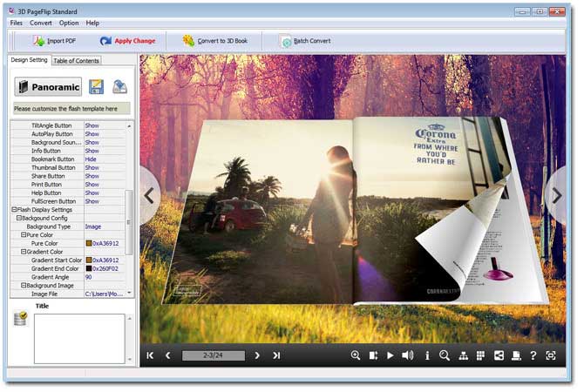Toggle the tilt angle icon
584x392 pixels.
pyautogui.click(x=373, y=355)
